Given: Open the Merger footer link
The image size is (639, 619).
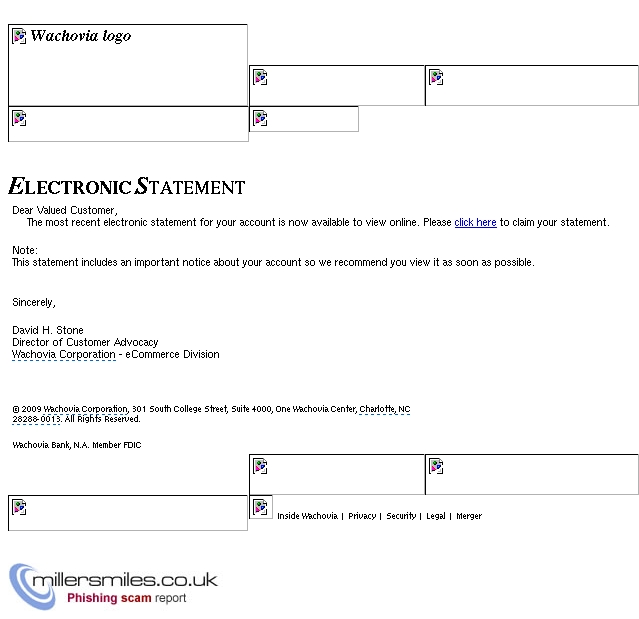Looking at the screenshot, I should click(469, 516).
